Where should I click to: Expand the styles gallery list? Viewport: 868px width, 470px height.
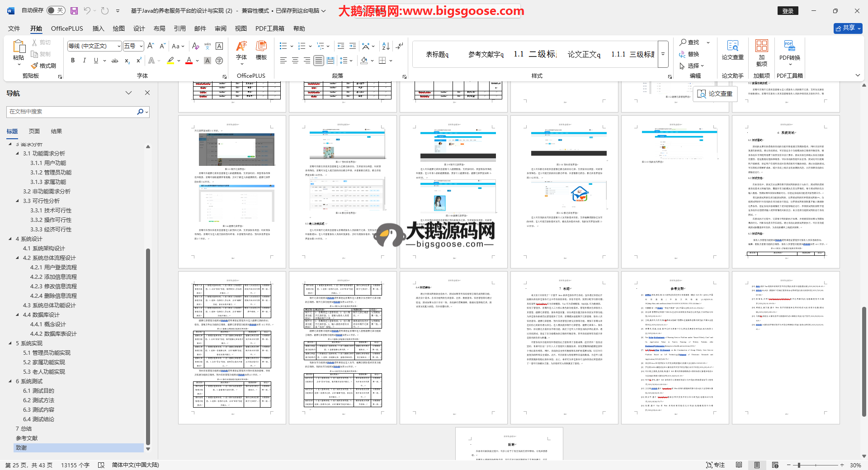pos(663,54)
